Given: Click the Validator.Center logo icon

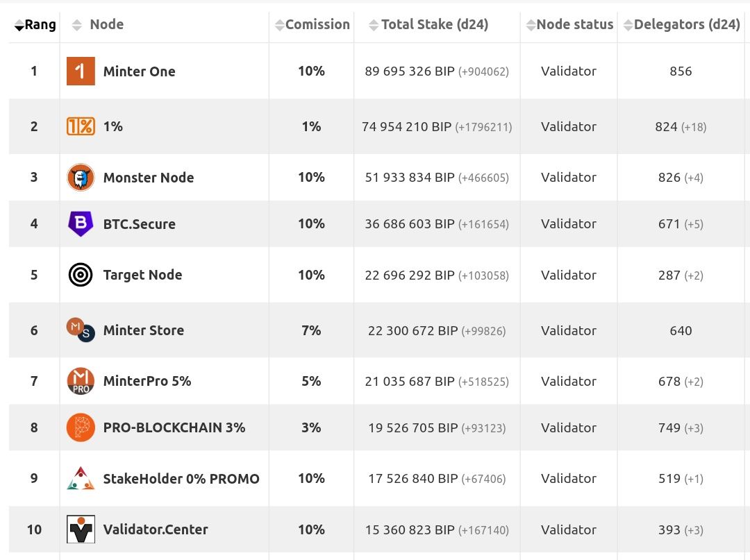Looking at the screenshot, I should point(81,529).
